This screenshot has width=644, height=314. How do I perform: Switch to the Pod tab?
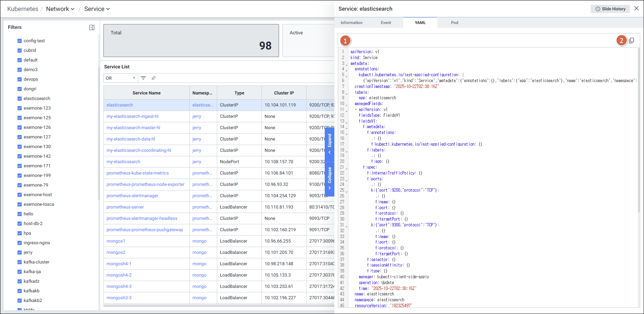point(454,23)
